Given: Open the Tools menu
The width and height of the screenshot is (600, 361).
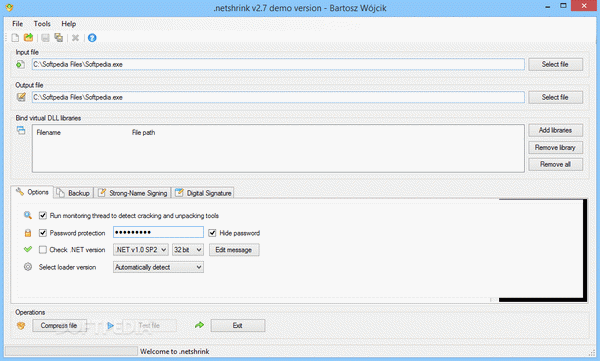Looking at the screenshot, I should pyautogui.click(x=42, y=24).
